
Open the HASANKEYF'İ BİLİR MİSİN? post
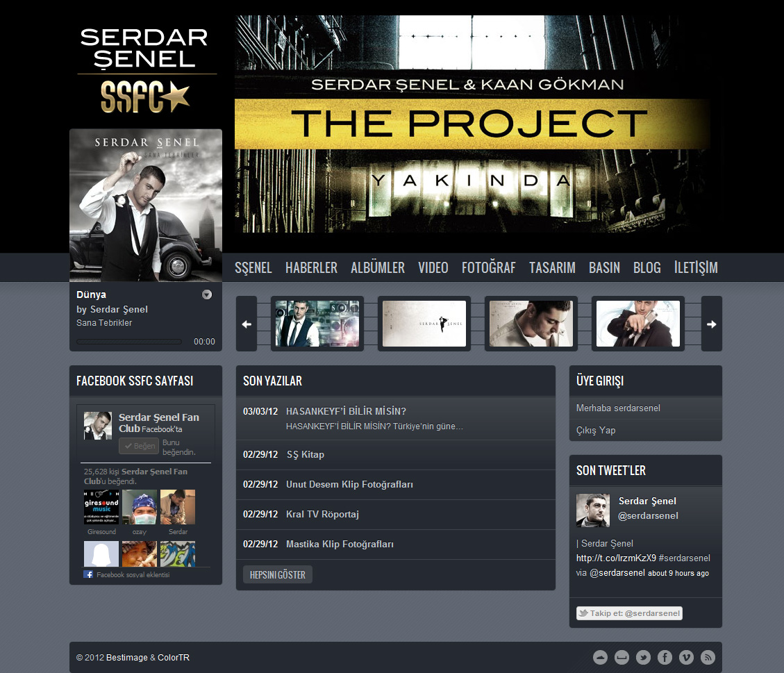(x=346, y=411)
